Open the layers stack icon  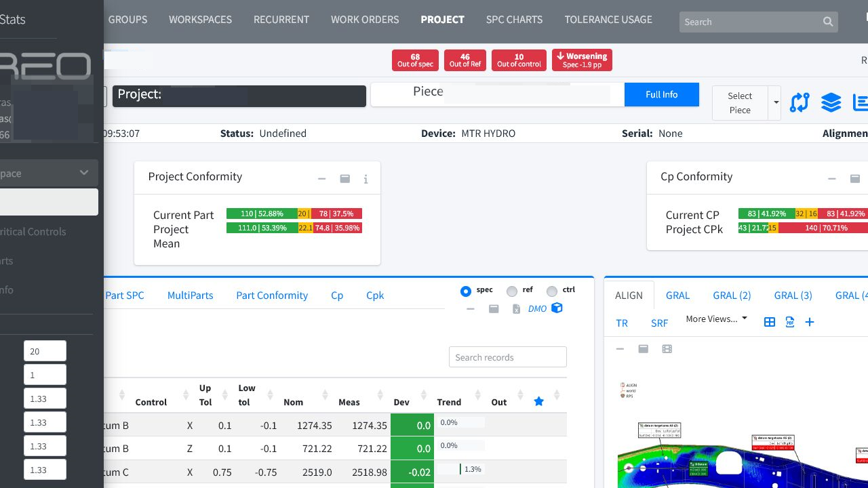(x=831, y=102)
